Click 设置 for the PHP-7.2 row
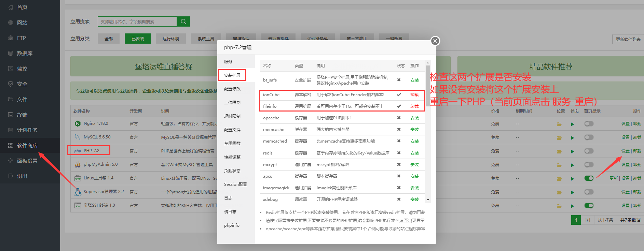644x251 pixels. (625, 151)
